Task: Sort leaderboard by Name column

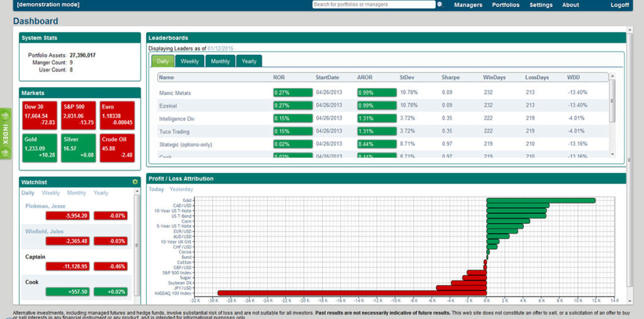Action: (167, 77)
